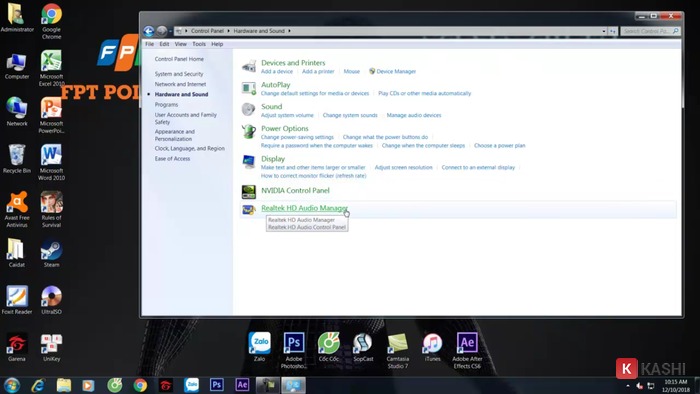This screenshot has height=394, width=700.
Task: Click the AutoPlay category icon
Action: coord(249,88)
